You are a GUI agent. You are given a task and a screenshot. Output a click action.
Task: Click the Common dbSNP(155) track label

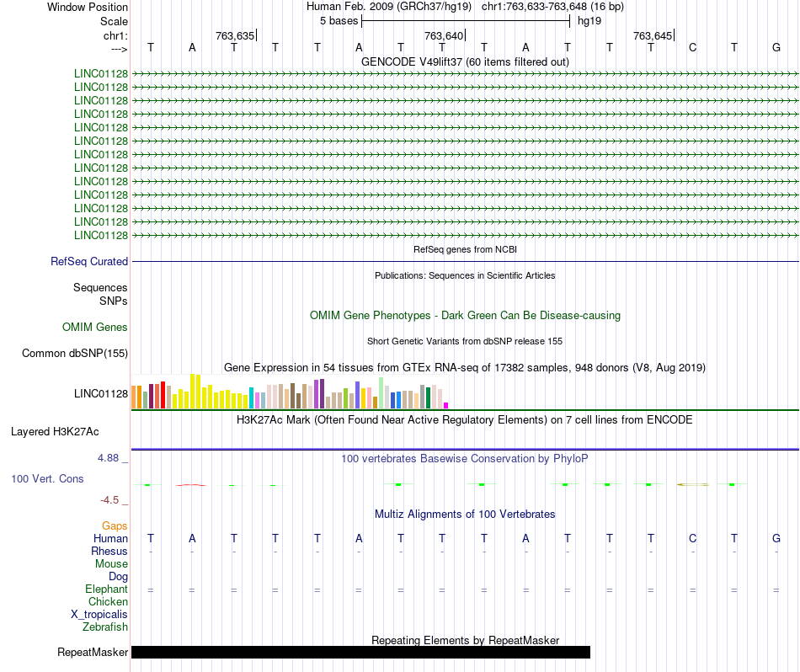pos(75,353)
